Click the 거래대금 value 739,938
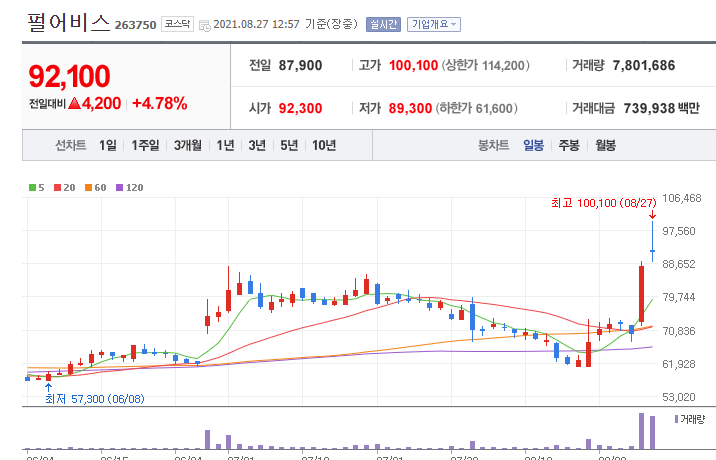The height and width of the screenshot is (460, 716). [649, 108]
